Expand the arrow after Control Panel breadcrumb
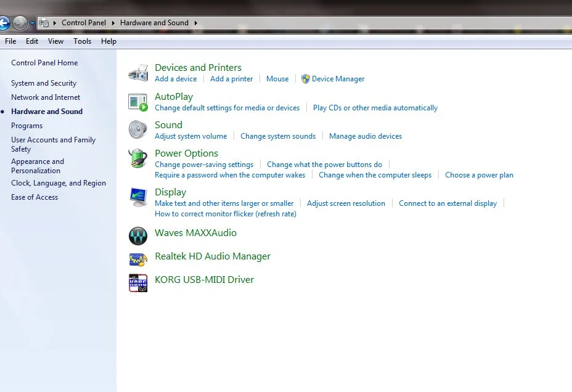Screen dimensions: 572x392 (113, 23)
